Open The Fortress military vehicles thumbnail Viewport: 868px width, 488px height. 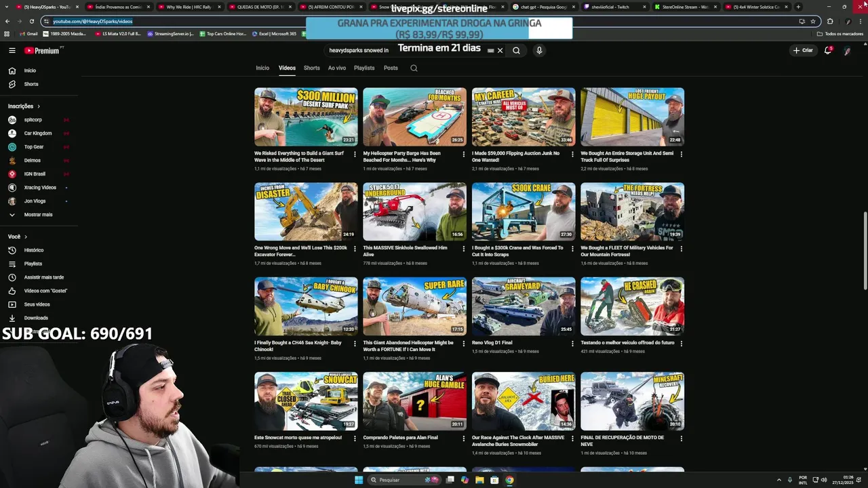(632, 211)
